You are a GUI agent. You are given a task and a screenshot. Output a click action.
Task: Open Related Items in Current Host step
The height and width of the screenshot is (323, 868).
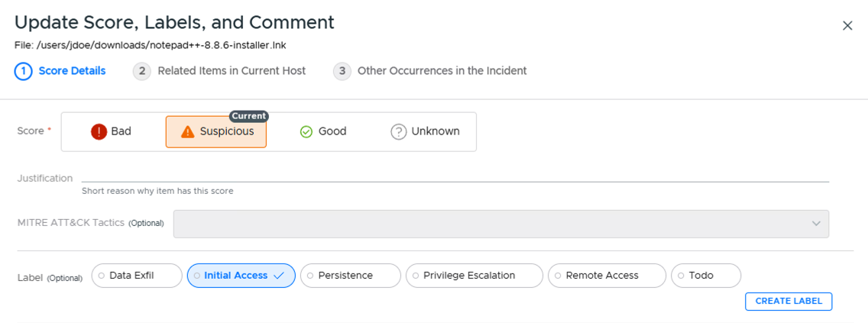point(220,71)
